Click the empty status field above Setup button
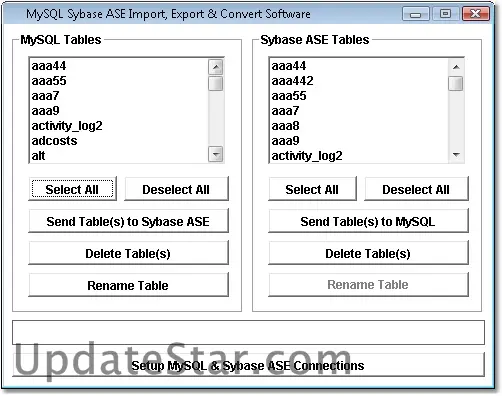 pos(248,332)
